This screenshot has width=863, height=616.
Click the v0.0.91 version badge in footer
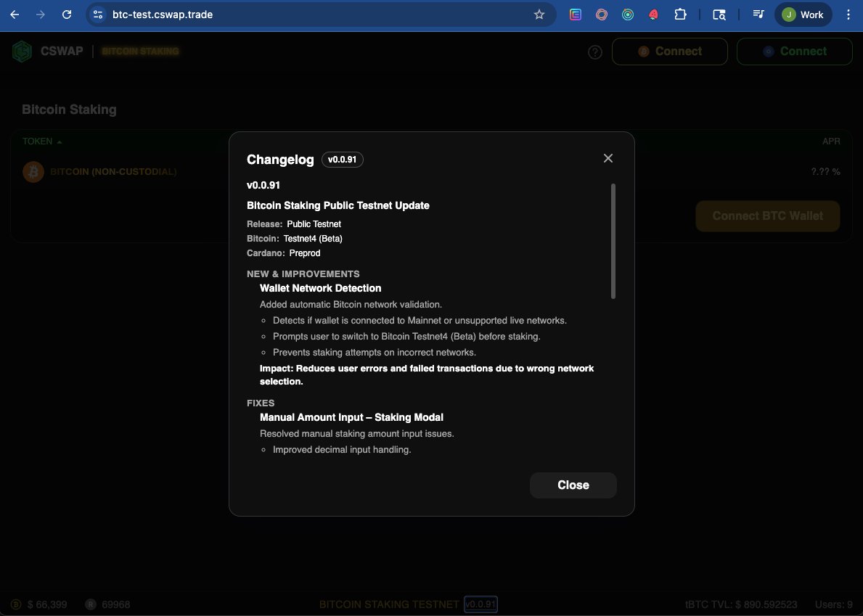click(x=480, y=604)
